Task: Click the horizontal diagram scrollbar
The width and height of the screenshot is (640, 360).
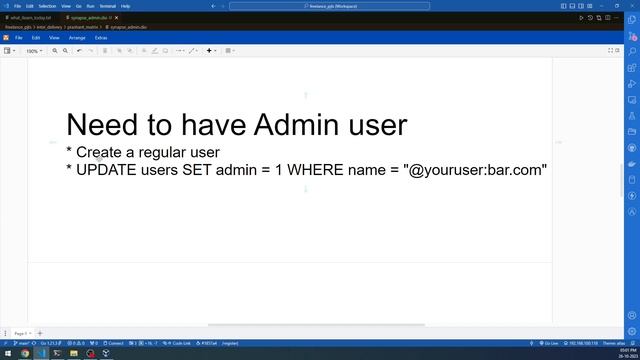Action: (x=316, y=325)
